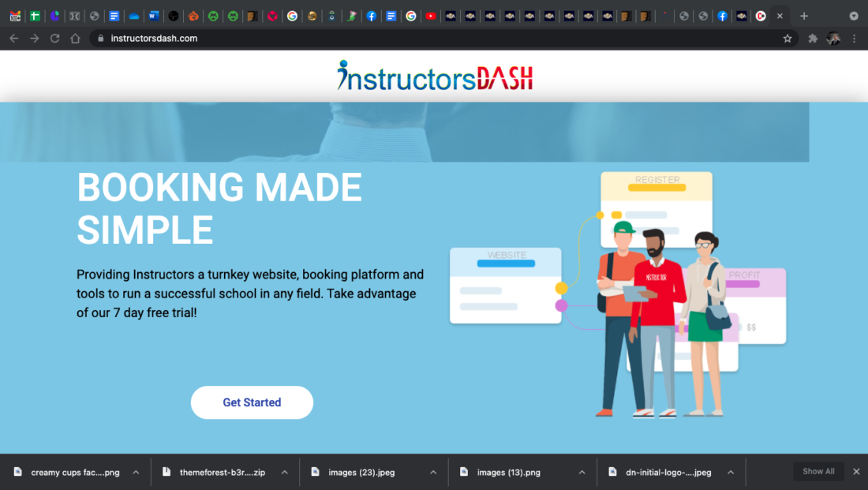
Task: Go to the browser home page
Action: point(75,39)
